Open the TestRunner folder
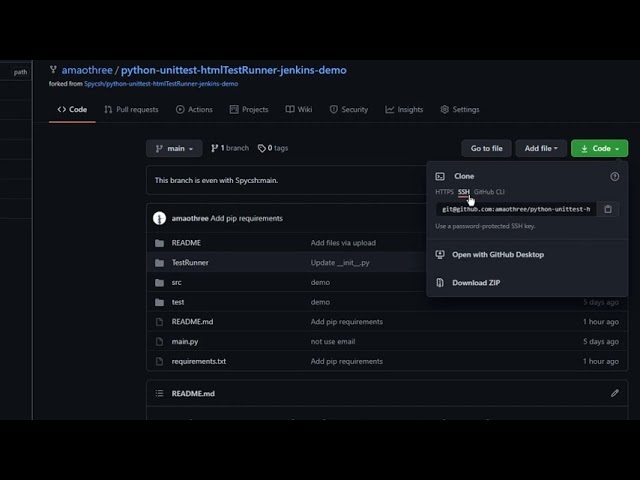 (190, 262)
